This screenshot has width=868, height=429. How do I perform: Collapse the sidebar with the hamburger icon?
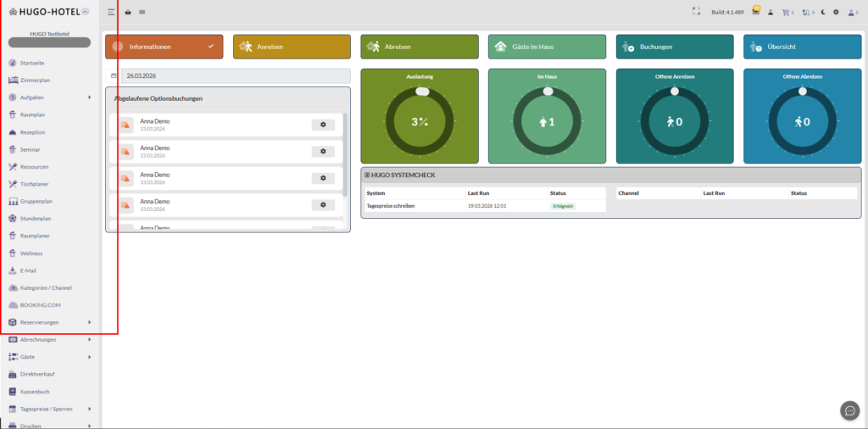112,12
